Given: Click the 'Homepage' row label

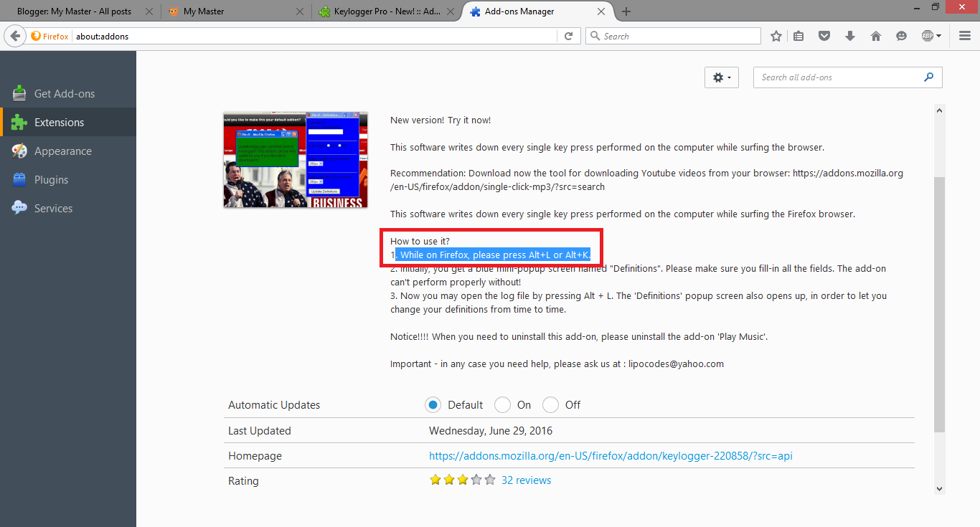Looking at the screenshot, I should [255, 456].
